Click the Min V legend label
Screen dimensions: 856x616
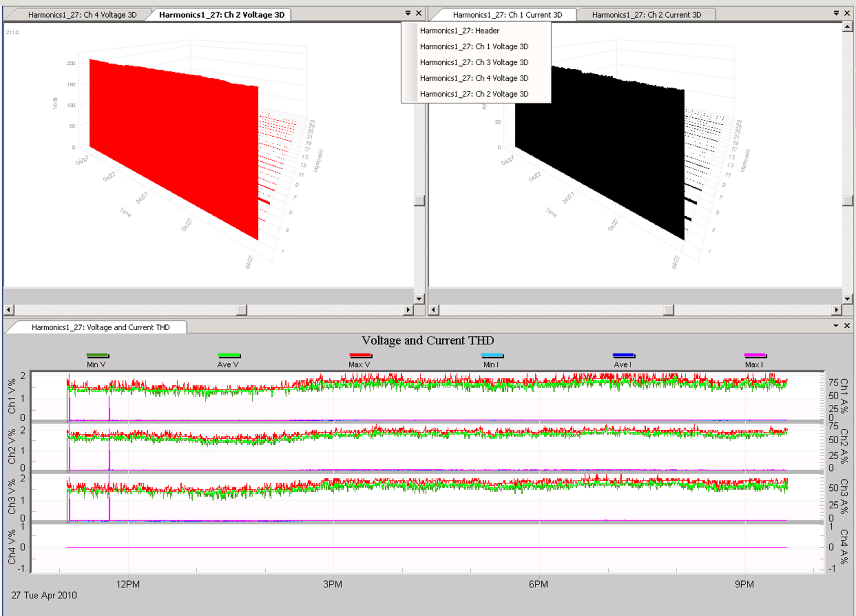coord(96,364)
